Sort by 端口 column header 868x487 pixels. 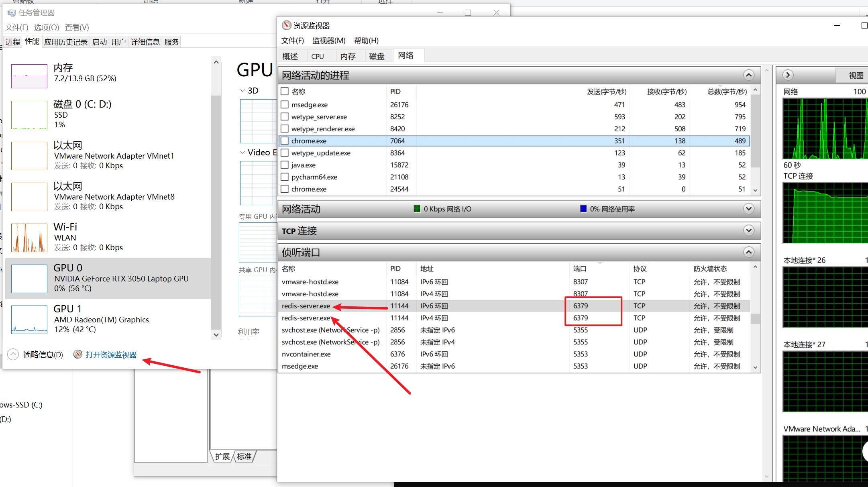click(580, 269)
